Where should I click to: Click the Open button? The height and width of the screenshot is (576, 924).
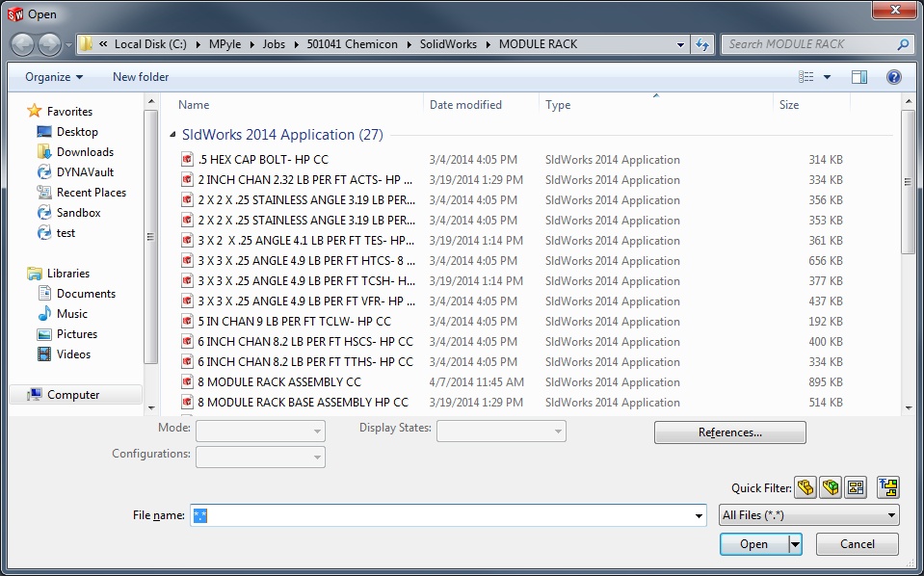point(754,544)
